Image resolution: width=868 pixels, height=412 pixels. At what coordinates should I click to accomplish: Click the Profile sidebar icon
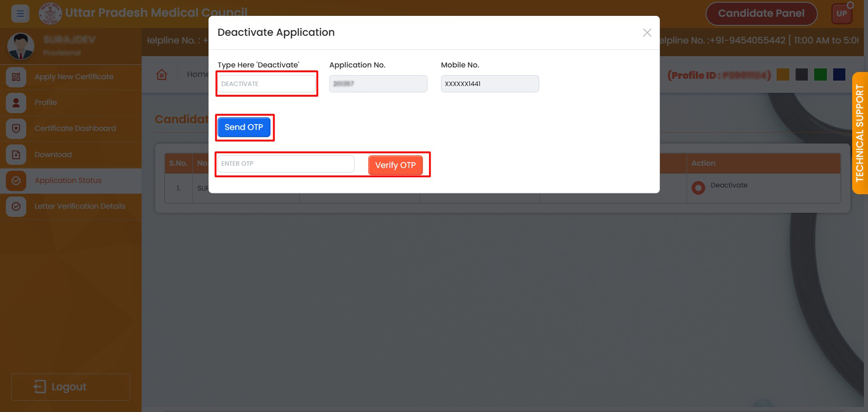tap(16, 103)
